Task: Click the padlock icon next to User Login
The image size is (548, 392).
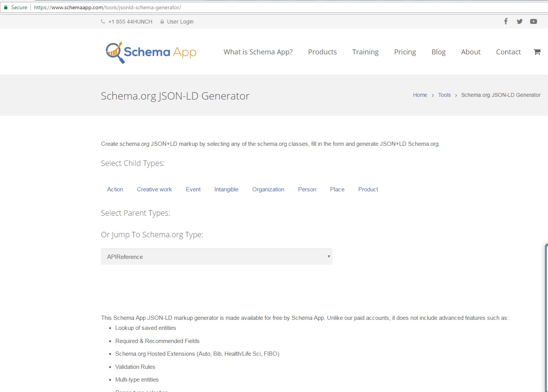Action: (162, 22)
